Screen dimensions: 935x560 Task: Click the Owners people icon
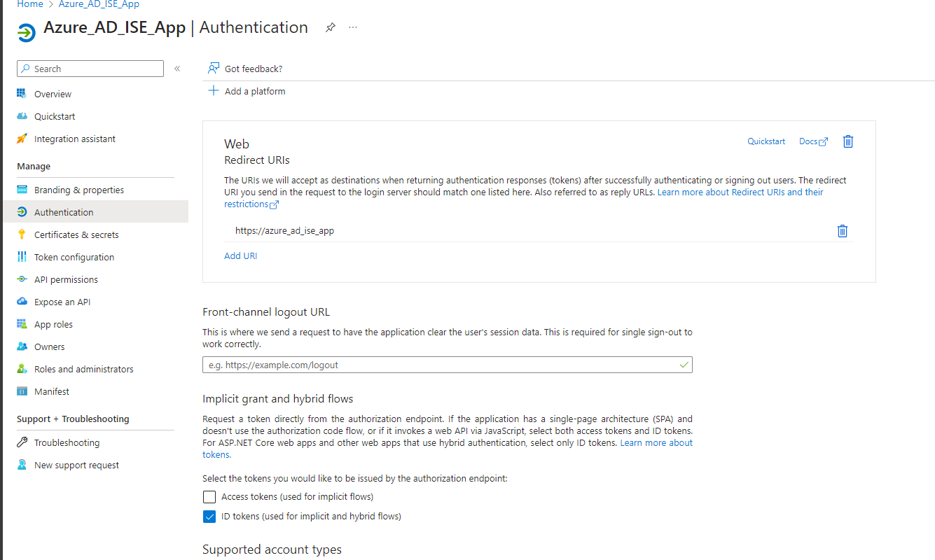(x=22, y=346)
